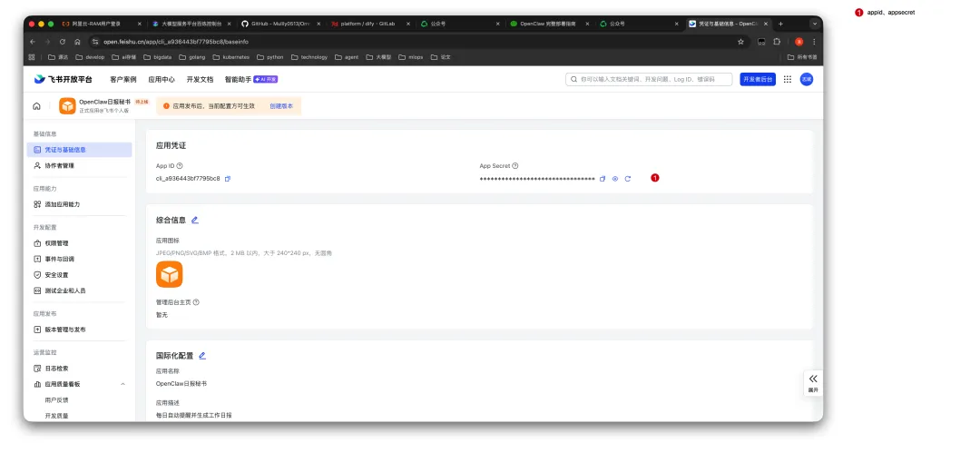Click the 管理后台主页 help question icon
The image size is (980, 453).
pyautogui.click(x=196, y=302)
